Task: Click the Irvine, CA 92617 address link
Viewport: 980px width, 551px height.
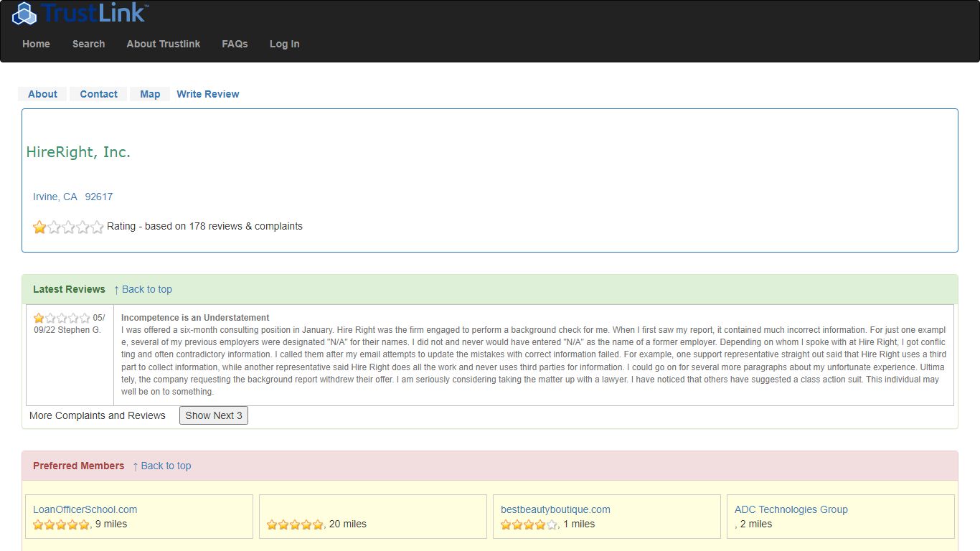Action: tap(72, 197)
